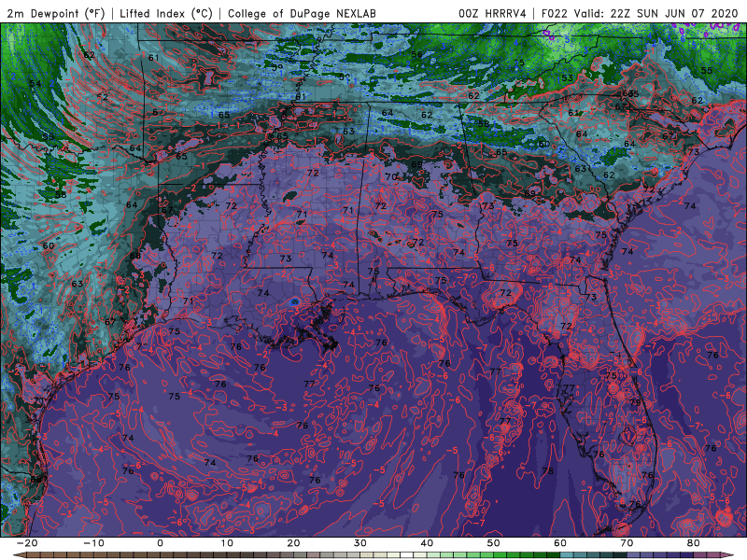Viewport: 747px width, 560px height.
Task: Click the 60 tick label on color scale
Action: (560, 543)
